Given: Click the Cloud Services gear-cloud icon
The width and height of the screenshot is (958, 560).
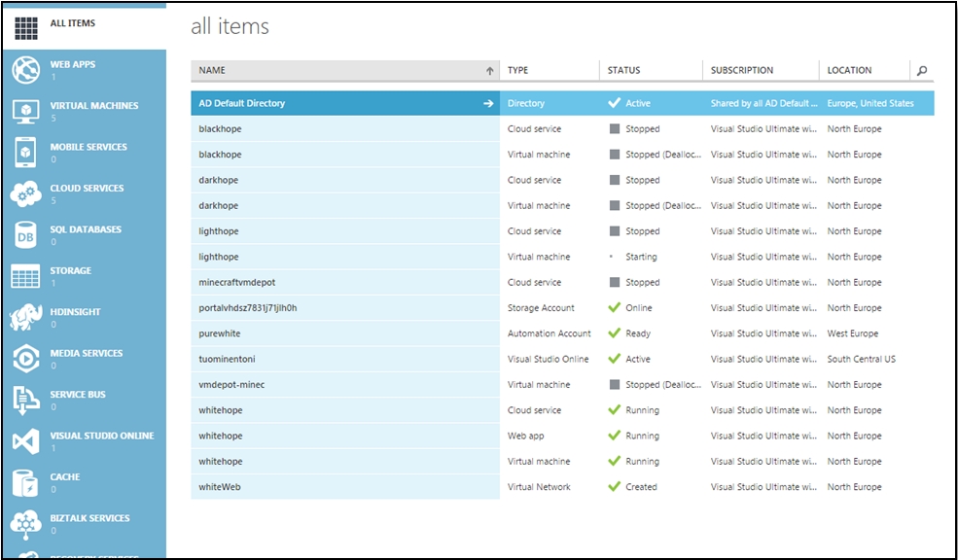Looking at the screenshot, I should (x=25, y=193).
